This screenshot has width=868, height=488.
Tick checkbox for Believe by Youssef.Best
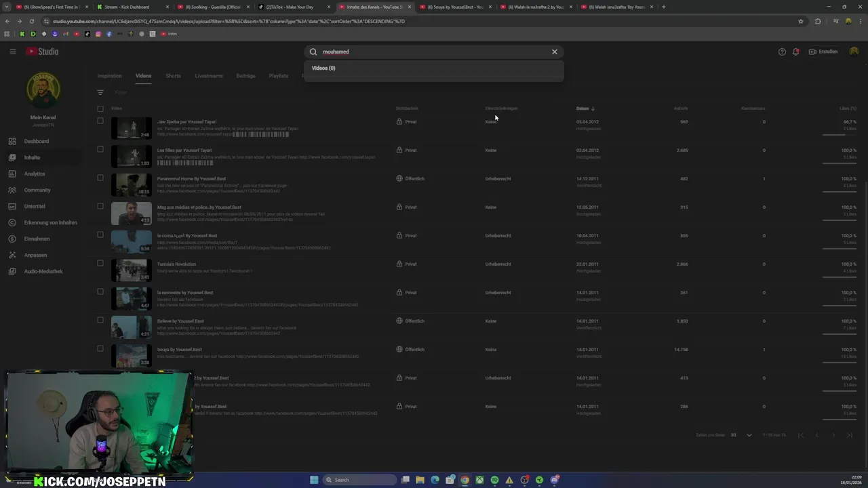tap(100, 320)
